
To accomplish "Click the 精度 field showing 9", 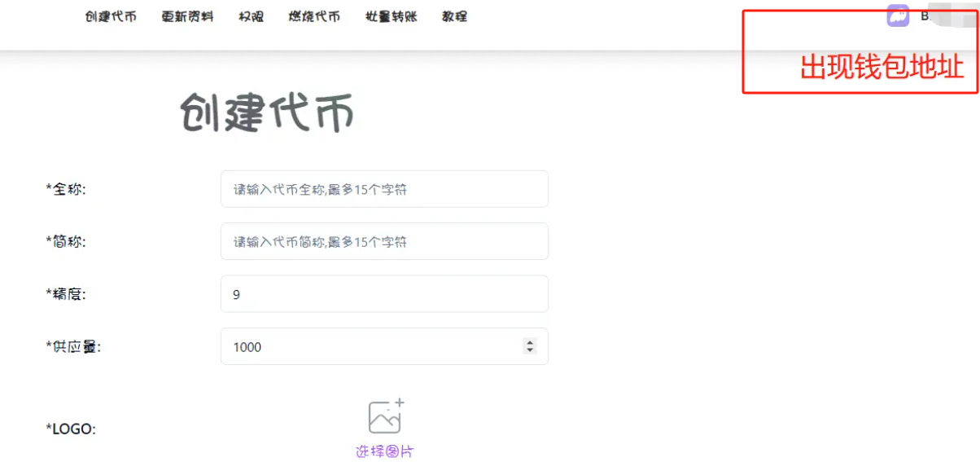I will pyautogui.click(x=384, y=294).
